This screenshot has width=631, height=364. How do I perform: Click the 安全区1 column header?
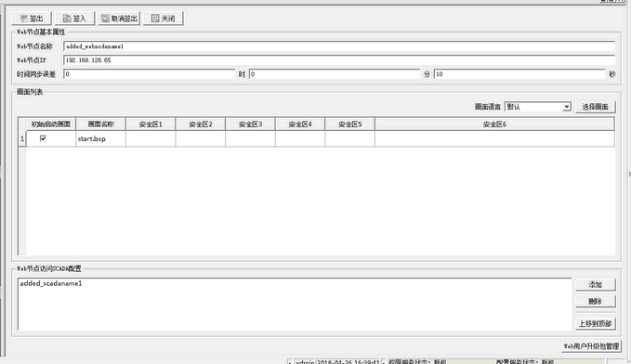click(x=151, y=124)
